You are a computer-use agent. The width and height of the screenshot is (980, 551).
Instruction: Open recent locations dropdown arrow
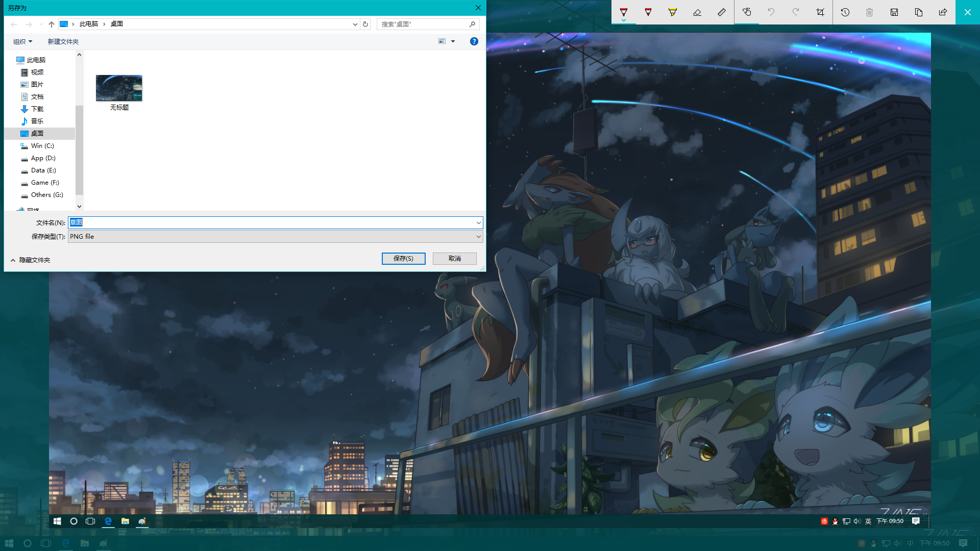41,24
